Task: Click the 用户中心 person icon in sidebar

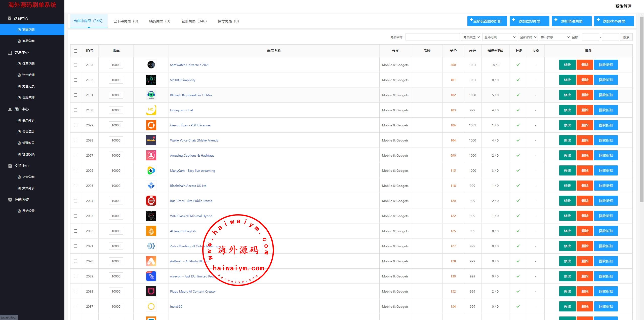Action: [x=10, y=109]
